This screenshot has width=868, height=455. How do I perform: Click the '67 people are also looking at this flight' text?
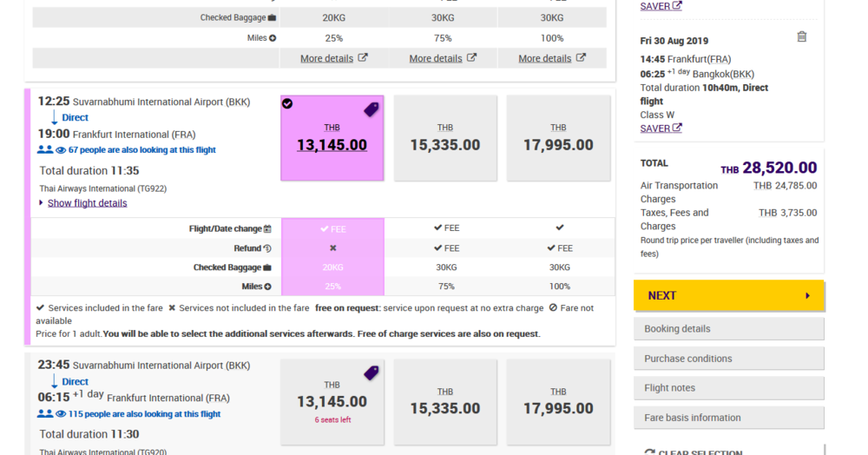pos(141,150)
